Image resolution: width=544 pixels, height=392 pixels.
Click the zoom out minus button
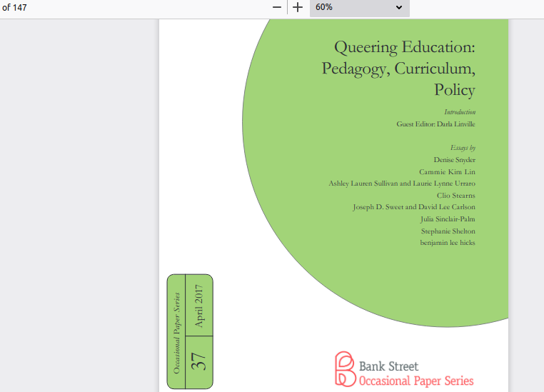pyautogui.click(x=277, y=7)
